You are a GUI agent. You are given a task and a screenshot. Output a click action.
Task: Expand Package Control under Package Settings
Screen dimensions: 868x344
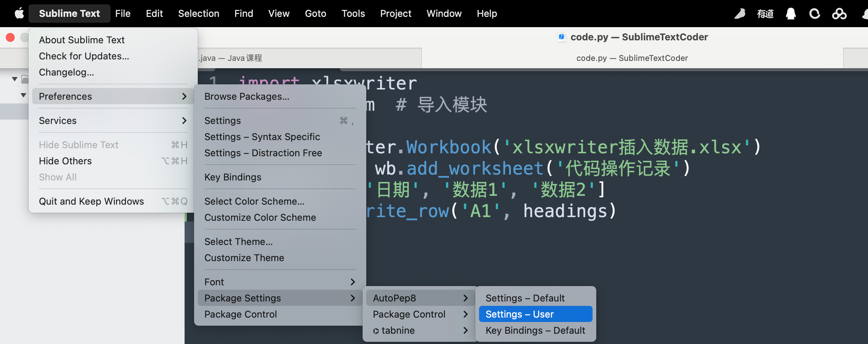coord(420,314)
